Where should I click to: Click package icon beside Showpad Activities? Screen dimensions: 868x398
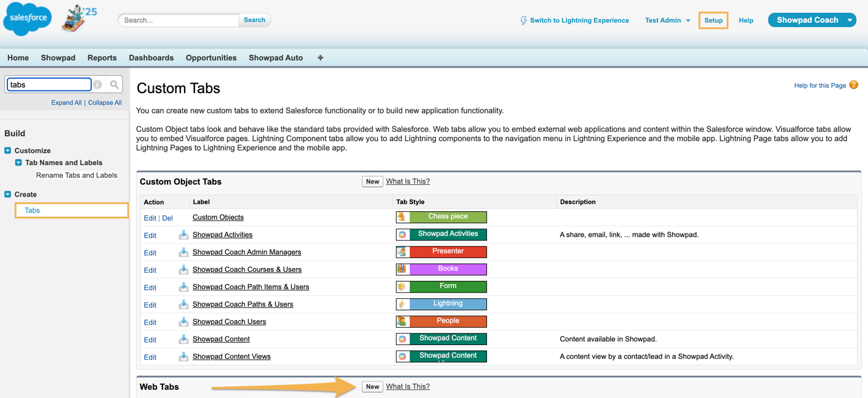(x=183, y=235)
